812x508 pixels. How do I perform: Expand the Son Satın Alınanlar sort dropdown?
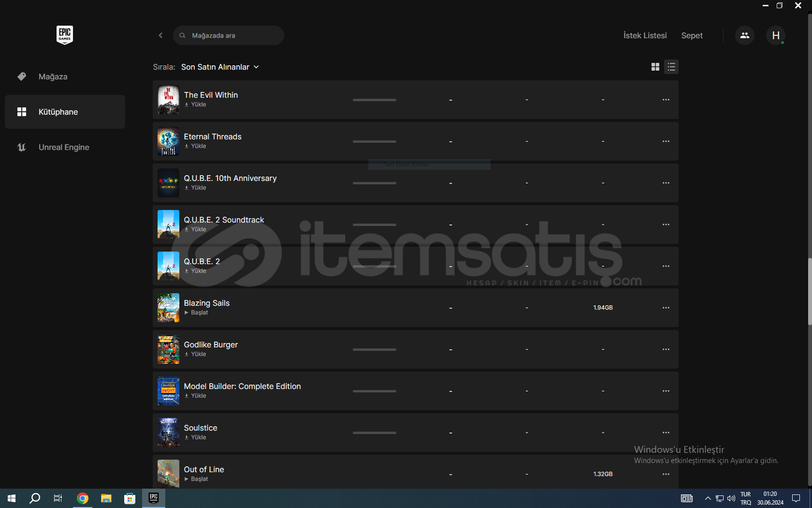click(220, 67)
